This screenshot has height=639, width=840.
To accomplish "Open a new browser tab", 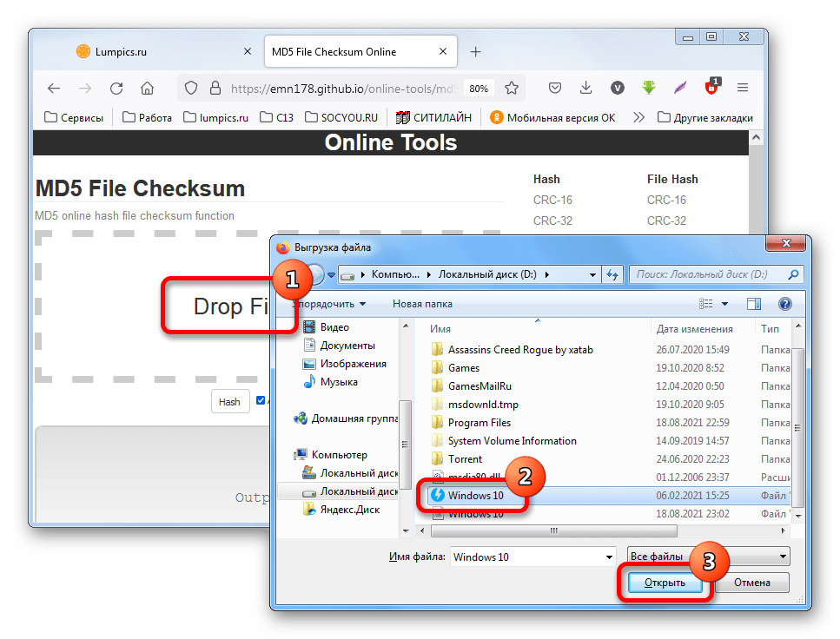I will [475, 52].
